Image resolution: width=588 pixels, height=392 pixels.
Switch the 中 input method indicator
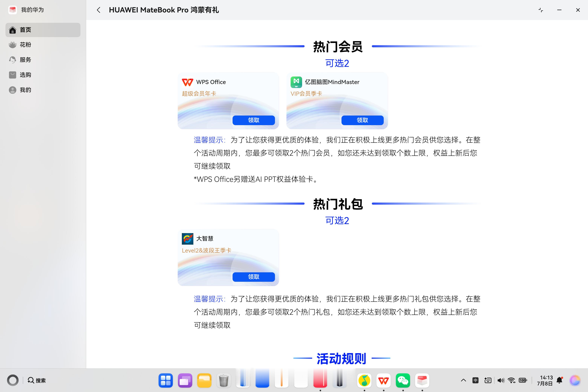pyautogui.click(x=475, y=380)
